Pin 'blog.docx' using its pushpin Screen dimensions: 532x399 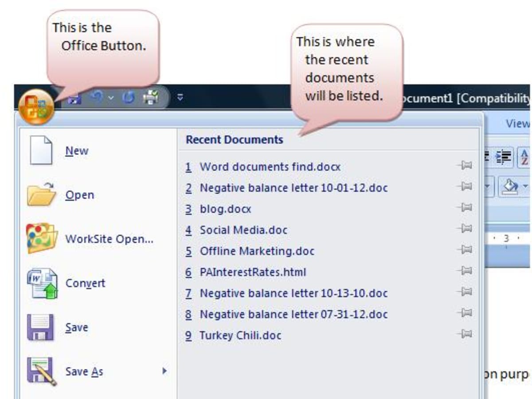pyautogui.click(x=465, y=207)
